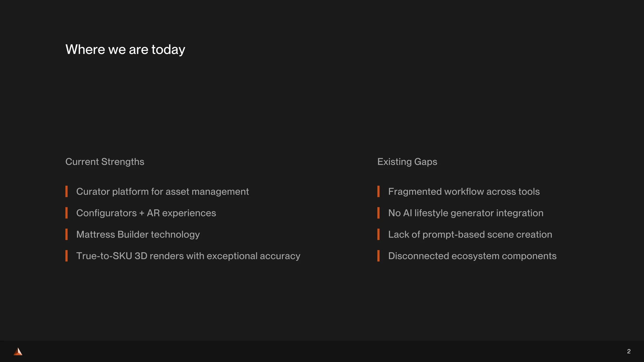Screen dimensions: 644x362
Task: Click the orange bar beside No AI lifestyle
Action: click(x=378, y=213)
